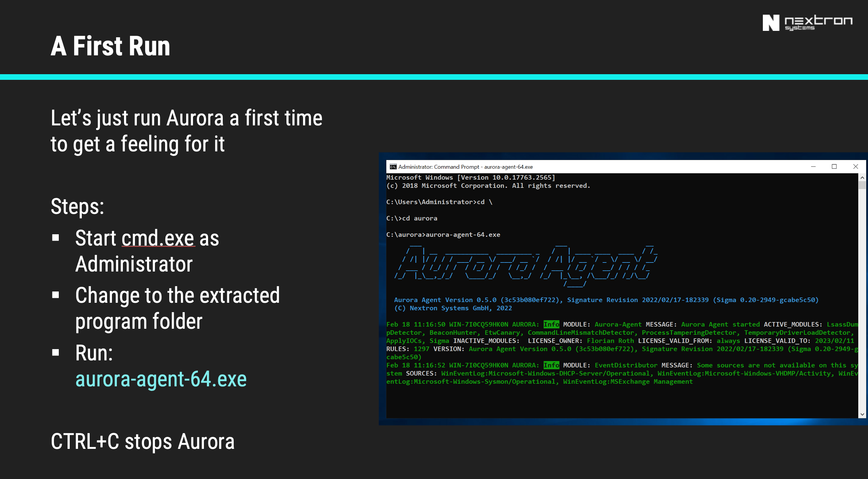Click the console scrollbar thumb
This screenshot has width=868, height=479.
[862, 185]
